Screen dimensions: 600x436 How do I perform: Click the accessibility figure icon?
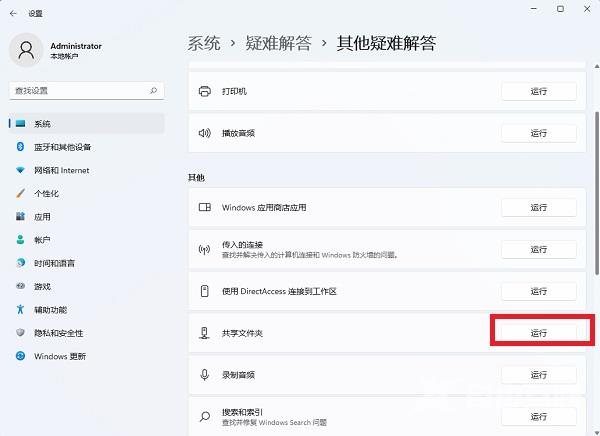pyautogui.click(x=20, y=309)
